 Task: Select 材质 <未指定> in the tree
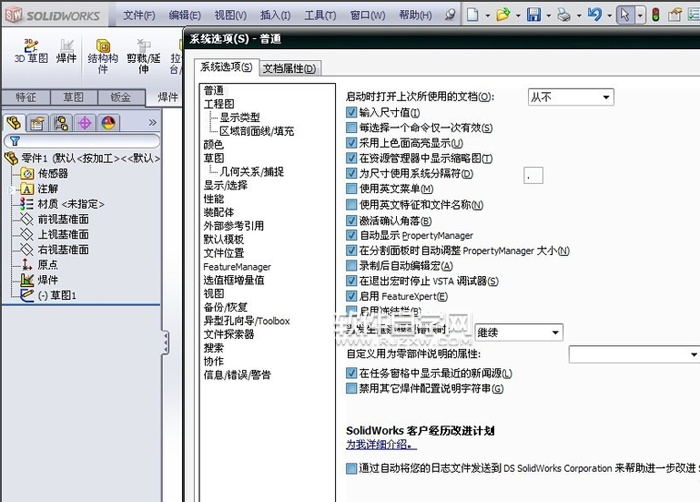pyautogui.click(x=71, y=204)
